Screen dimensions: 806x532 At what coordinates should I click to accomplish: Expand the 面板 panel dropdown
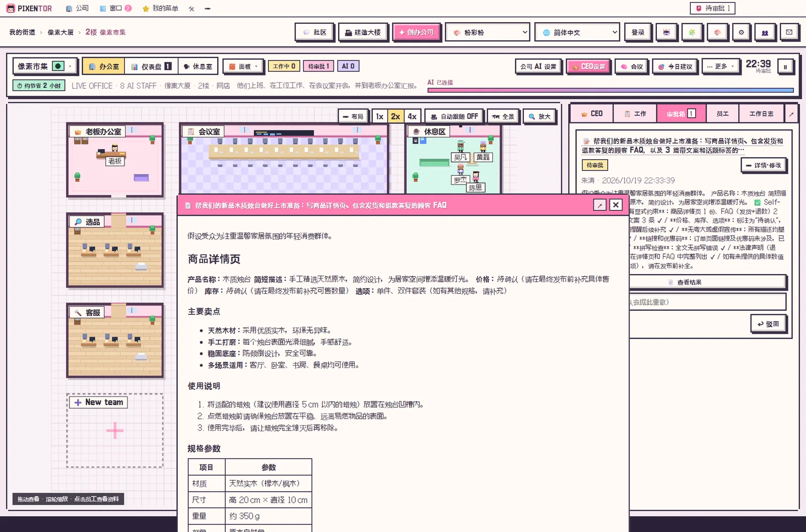[243, 66]
